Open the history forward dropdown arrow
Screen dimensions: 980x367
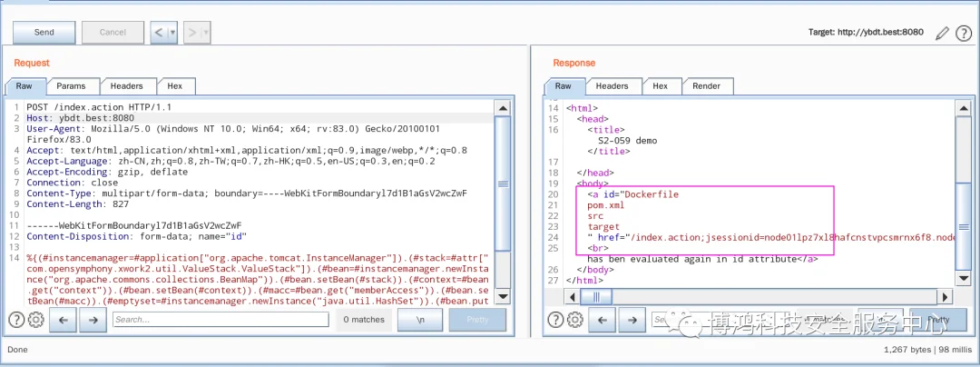[x=206, y=33]
